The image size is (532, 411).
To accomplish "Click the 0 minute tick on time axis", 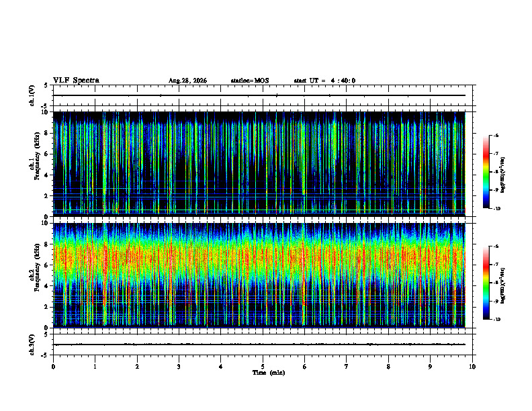I will click(53, 367).
